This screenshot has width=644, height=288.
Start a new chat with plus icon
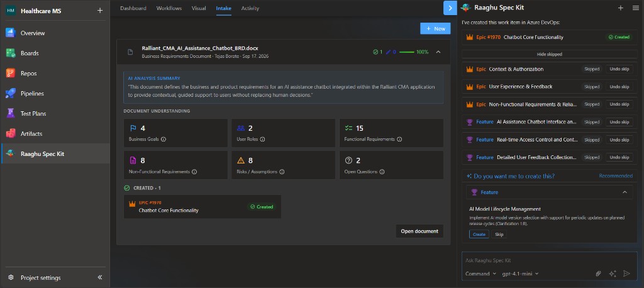[621, 8]
